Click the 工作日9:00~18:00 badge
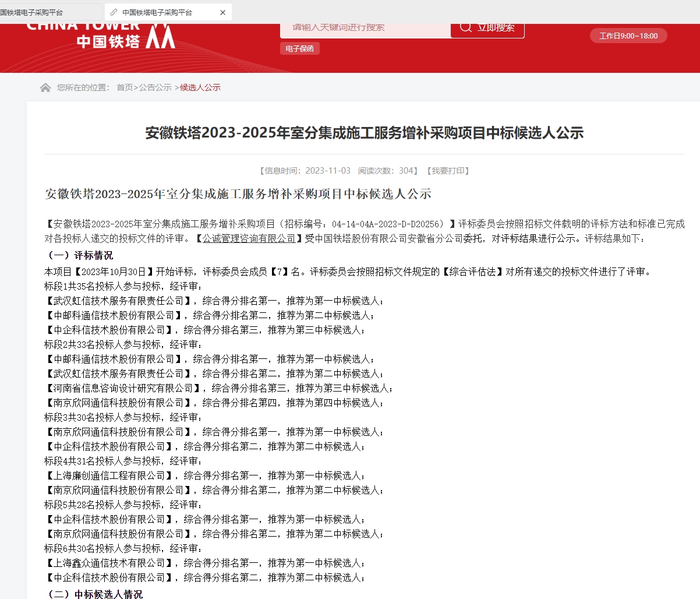Image resolution: width=700 pixels, height=599 pixels. pyautogui.click(x=628, y=36)
